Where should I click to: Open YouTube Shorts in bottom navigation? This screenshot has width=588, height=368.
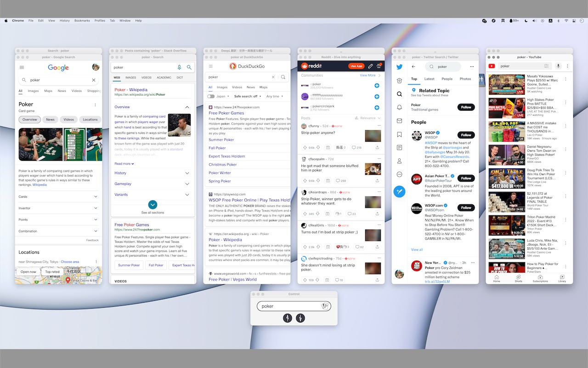[518, 278]
